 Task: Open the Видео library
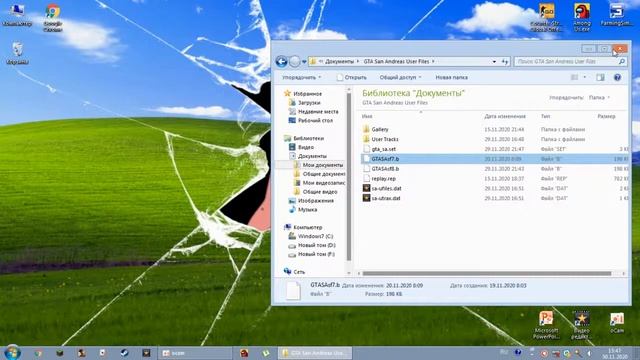[306, 147]
